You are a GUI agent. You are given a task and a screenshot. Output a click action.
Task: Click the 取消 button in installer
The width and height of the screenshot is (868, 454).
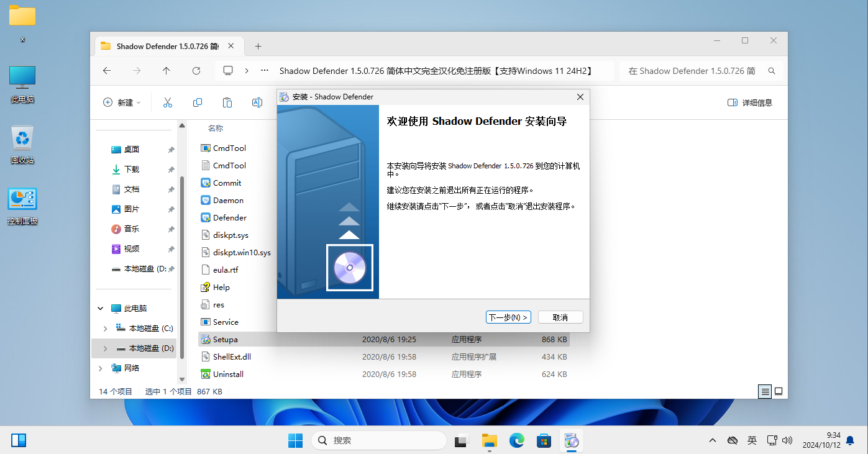560,317
